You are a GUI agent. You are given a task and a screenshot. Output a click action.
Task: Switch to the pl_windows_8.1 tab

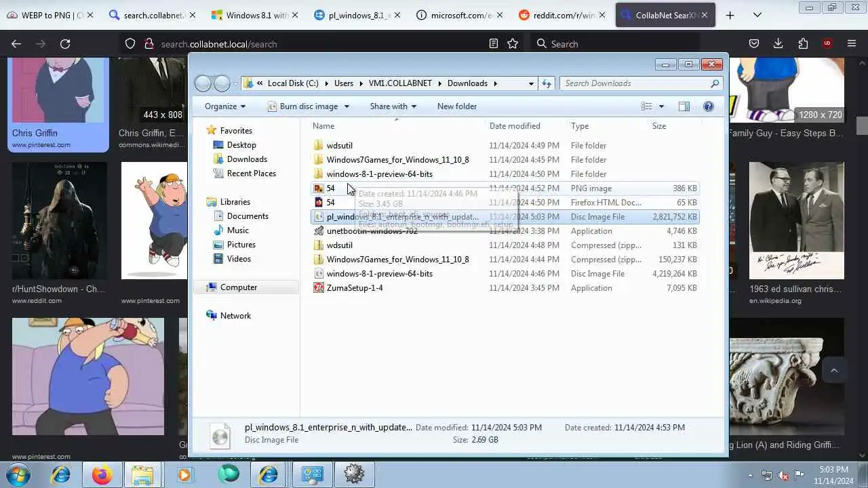coord(357,15)
